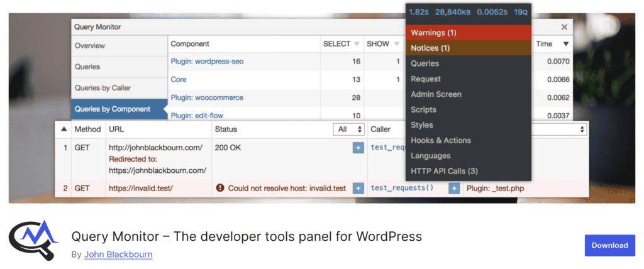Open the SELECT column filter arrow
Image resolution: width=644 pixels, height=269 pixels.
(x=357, y=44)
